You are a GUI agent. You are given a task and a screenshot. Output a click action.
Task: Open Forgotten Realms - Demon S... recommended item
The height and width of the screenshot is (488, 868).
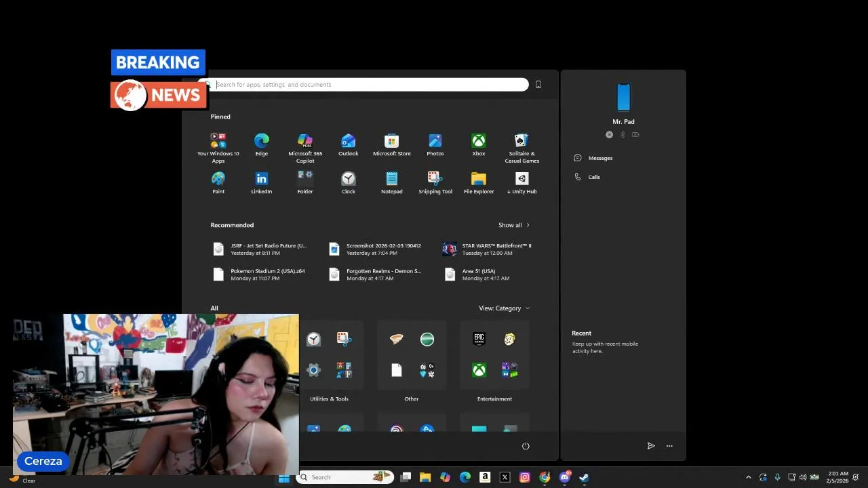point(376,274)
